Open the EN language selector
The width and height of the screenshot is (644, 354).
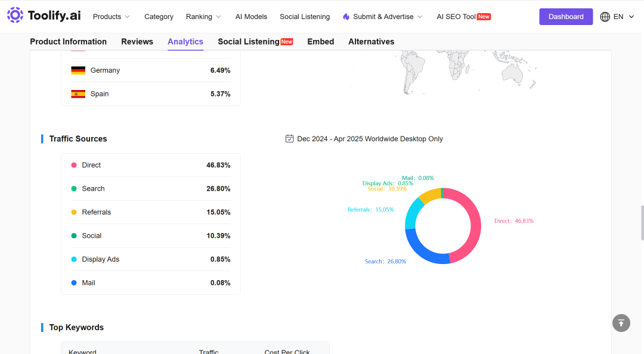point(617,17)
